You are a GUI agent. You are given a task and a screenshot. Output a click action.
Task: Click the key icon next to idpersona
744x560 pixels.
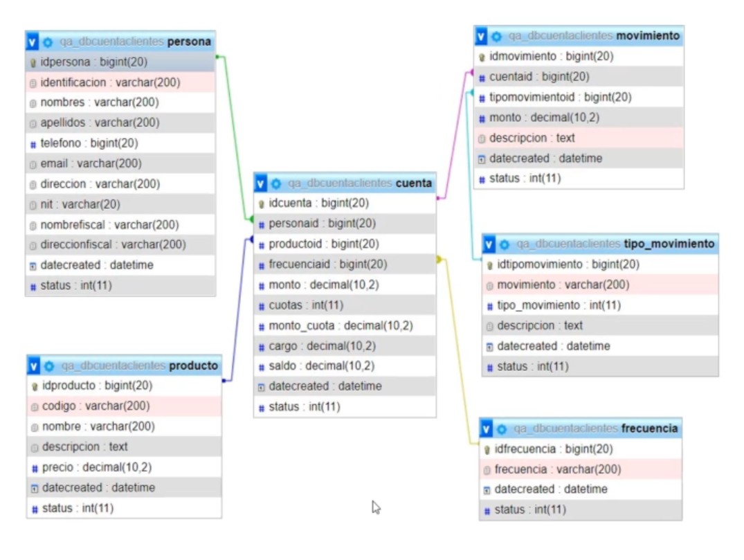[33, 62]
